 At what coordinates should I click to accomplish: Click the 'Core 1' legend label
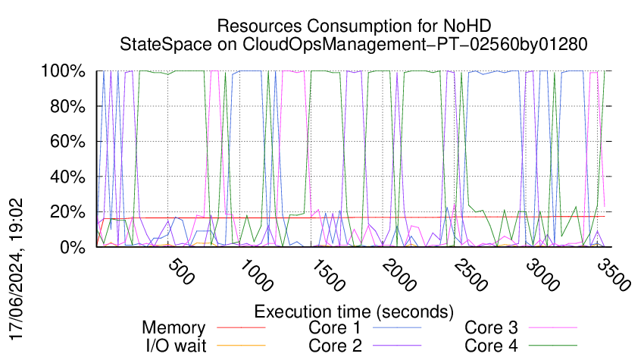335,328
